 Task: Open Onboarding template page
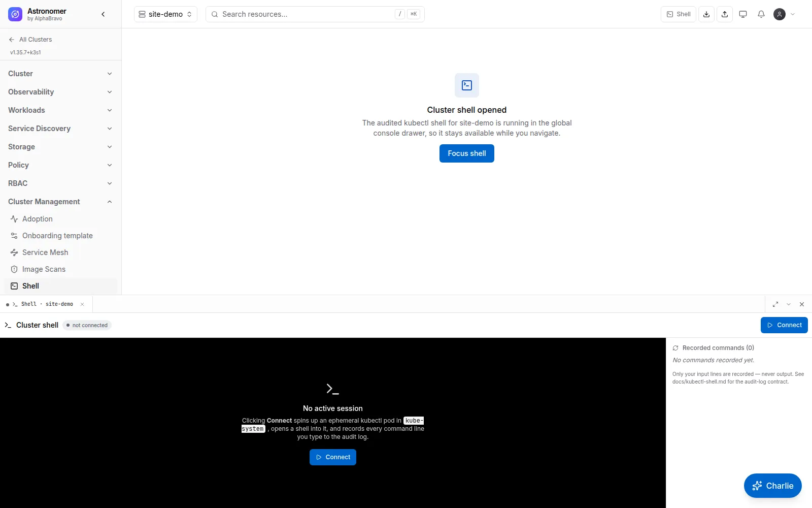click(60, 236)
